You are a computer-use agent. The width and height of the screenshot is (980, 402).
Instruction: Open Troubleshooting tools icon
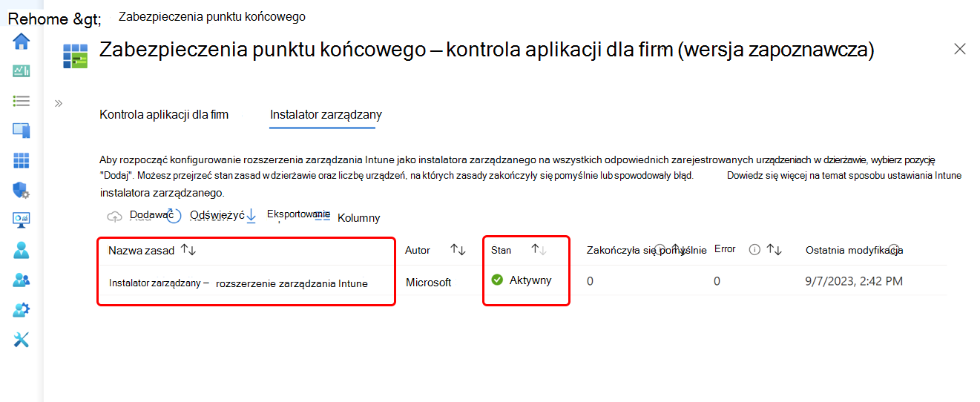click(22, 340)
